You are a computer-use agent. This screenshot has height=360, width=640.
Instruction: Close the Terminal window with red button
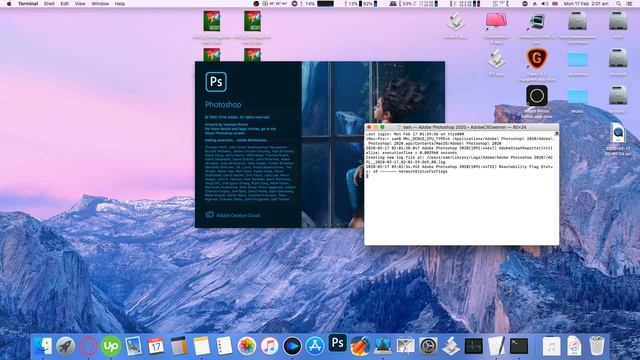tap(369, 127)
